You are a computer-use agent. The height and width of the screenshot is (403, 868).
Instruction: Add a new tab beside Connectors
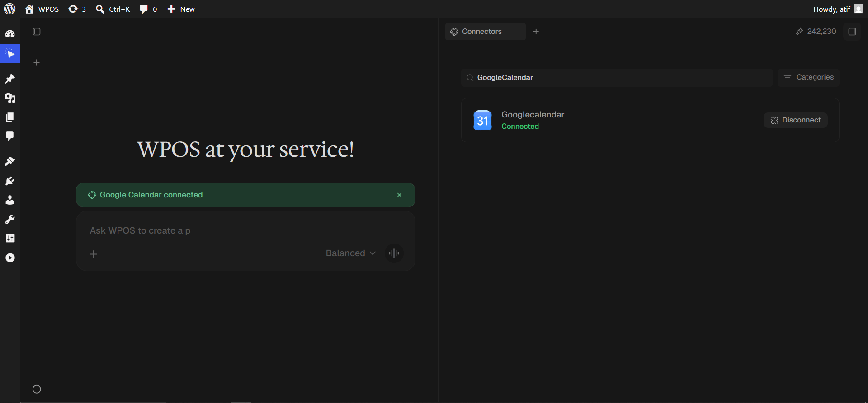[x=536, y=32]
